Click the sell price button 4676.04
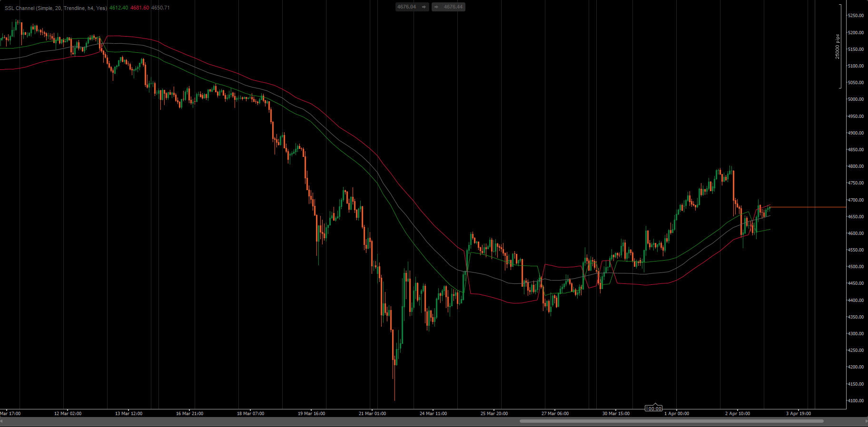The image size is (868, 427). point(412,7)
